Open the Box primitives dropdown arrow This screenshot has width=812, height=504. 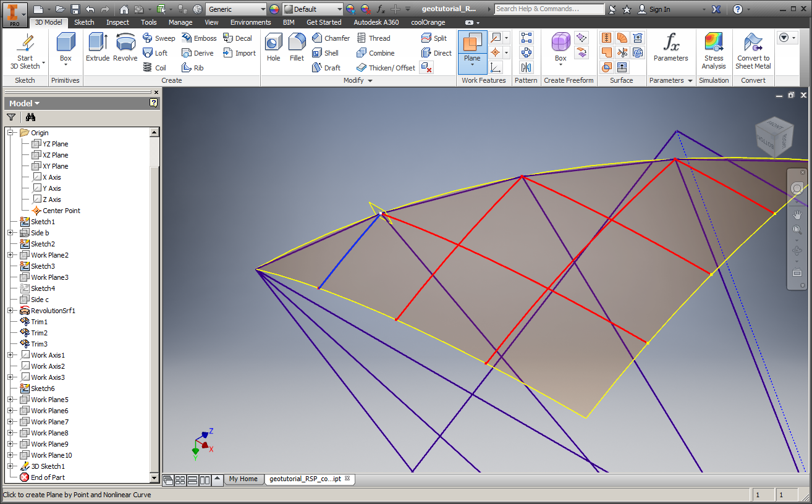pyautogui.click(x=66, y=65)
